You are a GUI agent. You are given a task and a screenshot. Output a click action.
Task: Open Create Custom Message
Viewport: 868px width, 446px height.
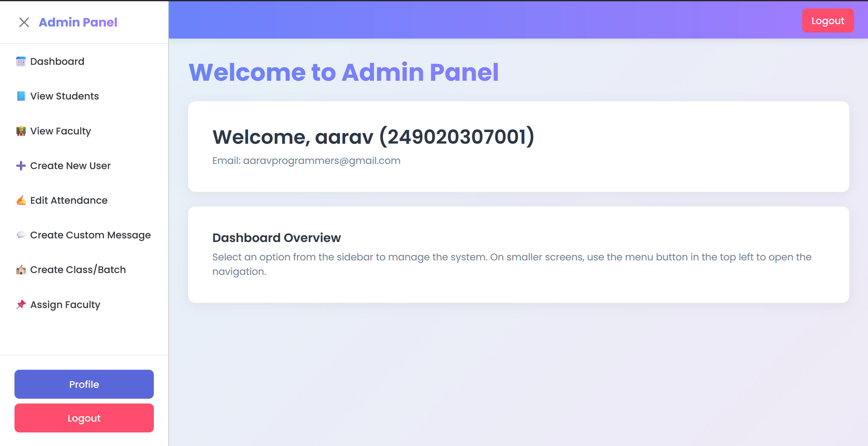(x=90, y=235)
